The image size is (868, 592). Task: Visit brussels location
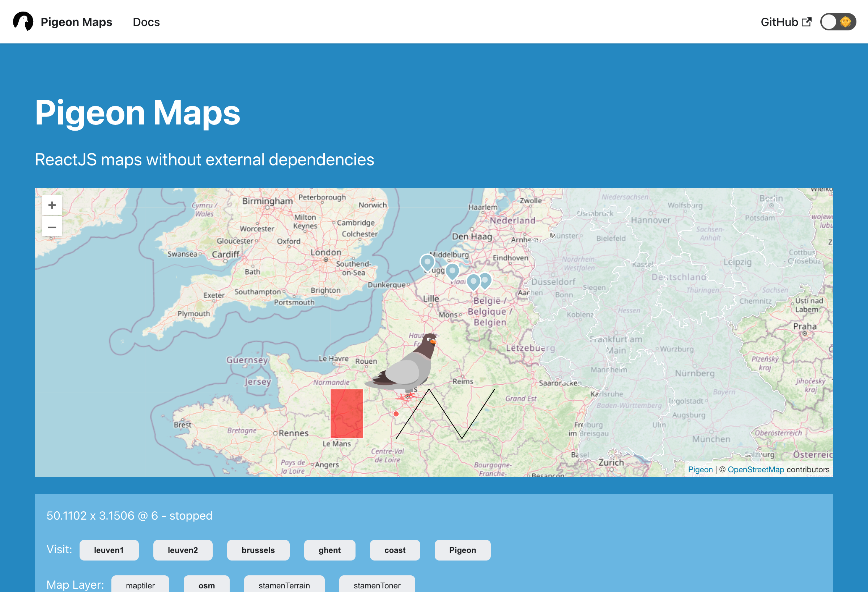(258, 550)
